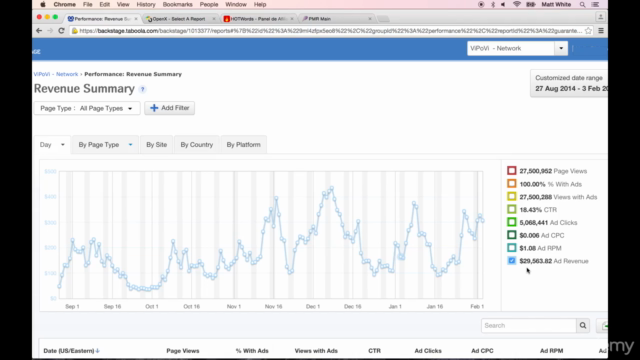Bookmark page with the star icon
The width and height of the screenshot is (640, 360).
[588, 31]
